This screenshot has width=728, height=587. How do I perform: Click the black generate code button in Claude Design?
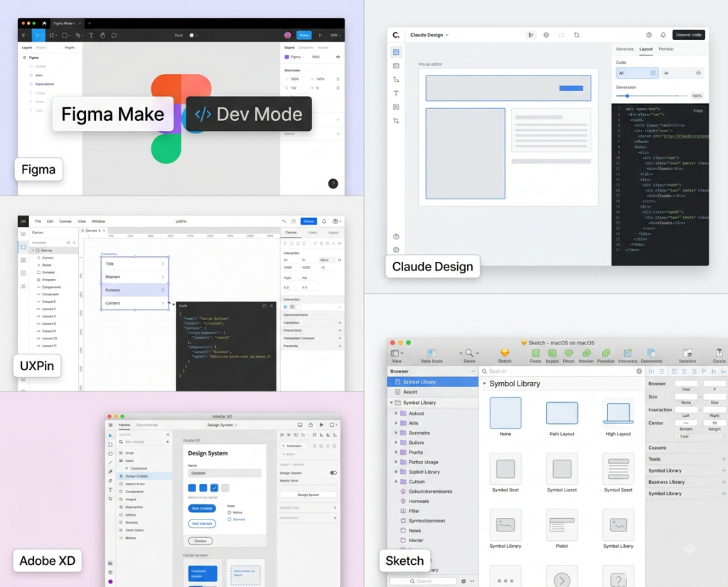tap(688, 35)
